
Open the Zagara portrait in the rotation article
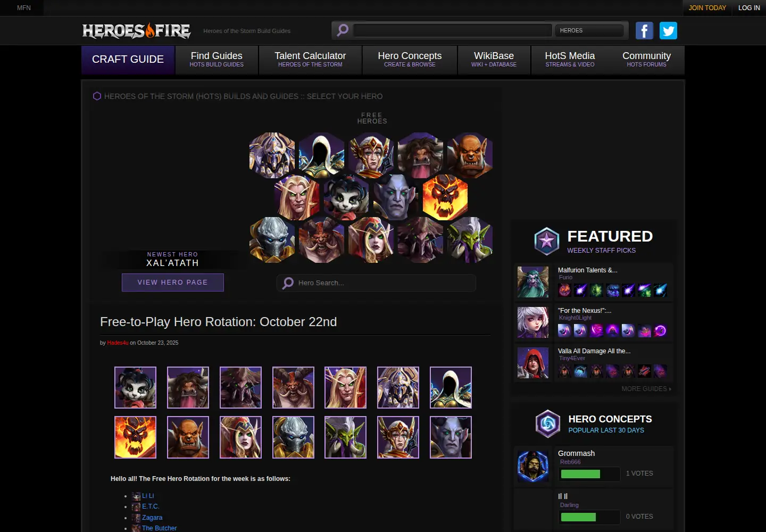click(x=240, y=387)
